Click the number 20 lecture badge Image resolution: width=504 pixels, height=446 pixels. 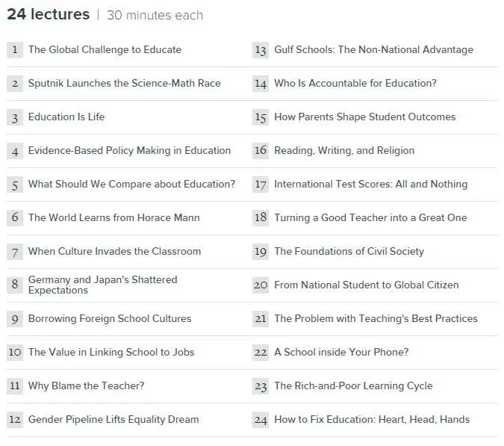tap(261, 285)
